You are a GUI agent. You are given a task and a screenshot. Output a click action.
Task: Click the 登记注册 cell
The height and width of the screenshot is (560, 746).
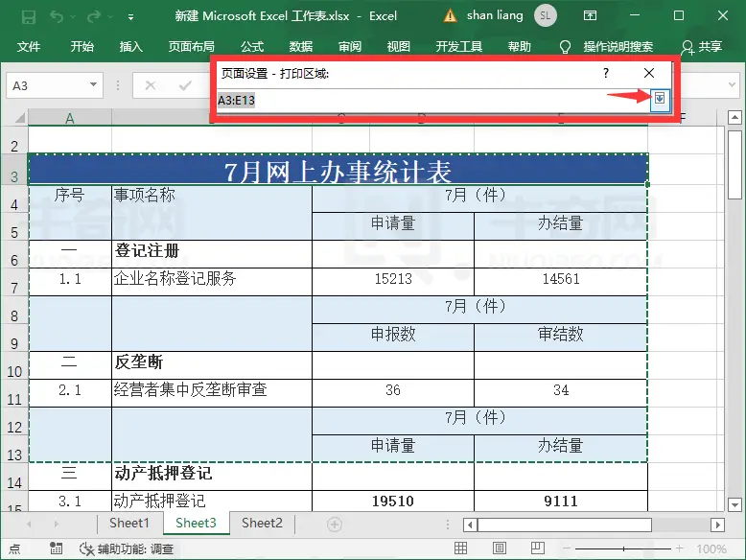[x=212, y=253]
